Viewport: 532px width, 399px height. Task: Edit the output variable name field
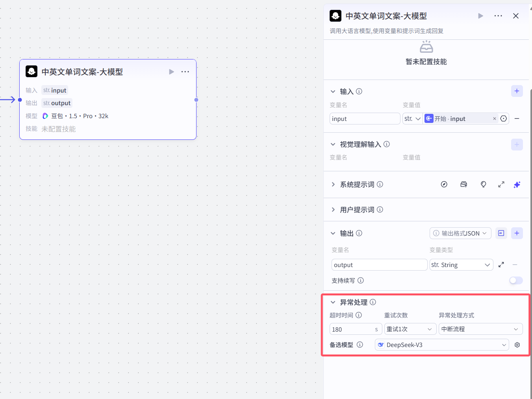click(380, 265)
